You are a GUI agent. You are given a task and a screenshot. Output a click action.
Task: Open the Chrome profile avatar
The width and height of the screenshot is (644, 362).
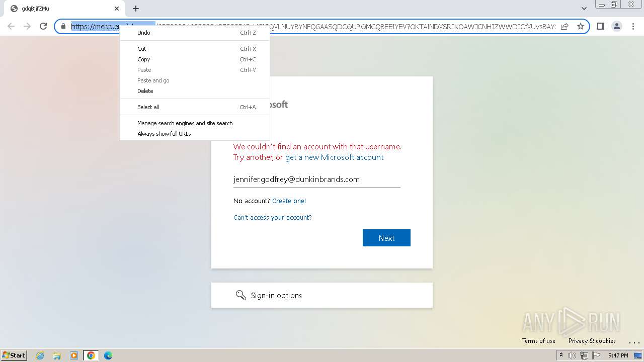(616, 26)
